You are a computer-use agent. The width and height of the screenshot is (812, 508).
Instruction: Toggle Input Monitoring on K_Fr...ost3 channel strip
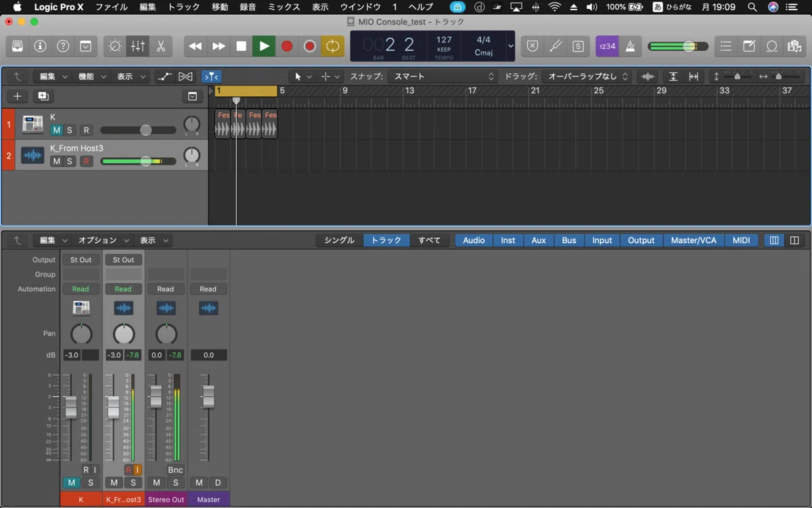pos(137,470)
